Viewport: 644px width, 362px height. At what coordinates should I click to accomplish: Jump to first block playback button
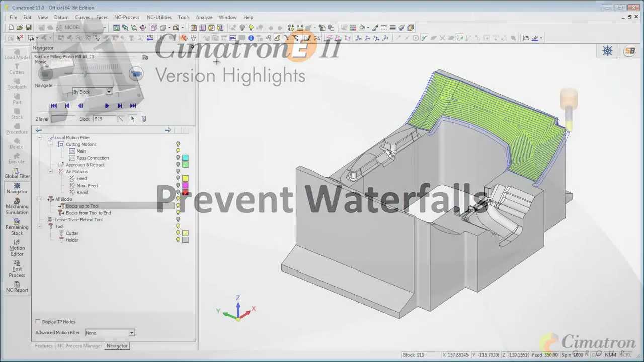54,106
